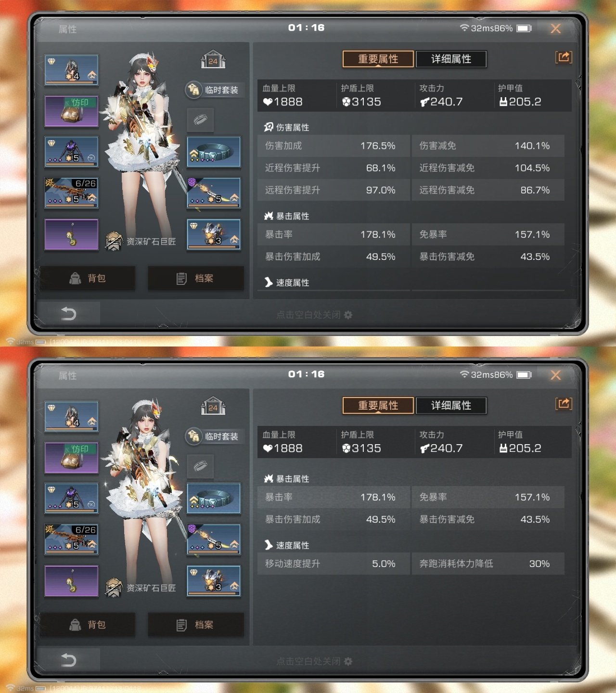Toggle 临时套装 outfit in the lower screenshot
Screen dimensions: 616x693
click(x=215, y=436)
